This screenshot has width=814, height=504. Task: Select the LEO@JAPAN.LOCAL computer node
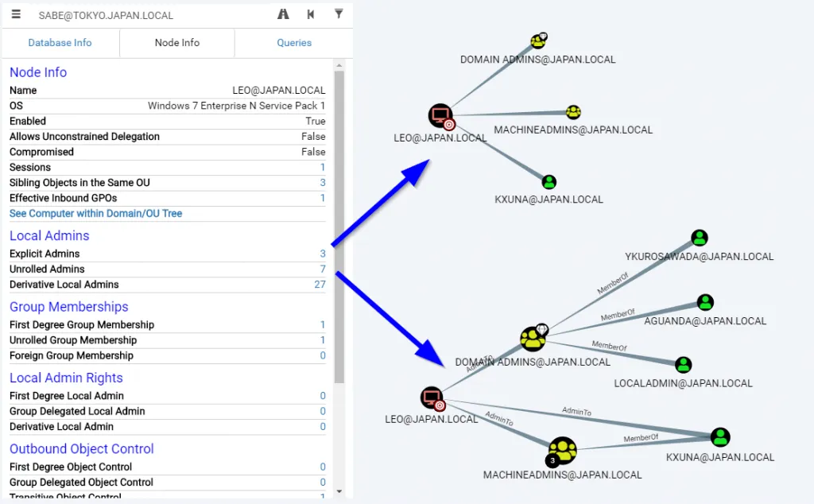coord(440,114)
